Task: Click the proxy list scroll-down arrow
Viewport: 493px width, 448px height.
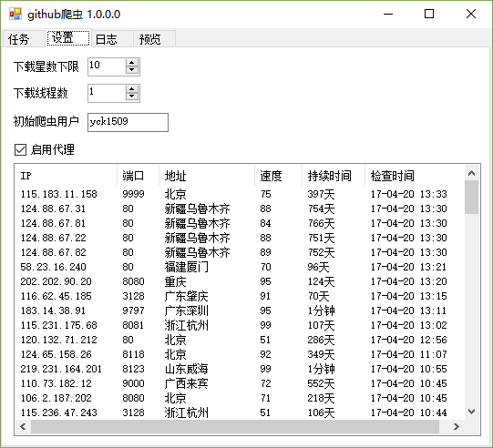Action: [x=471, y=412]
